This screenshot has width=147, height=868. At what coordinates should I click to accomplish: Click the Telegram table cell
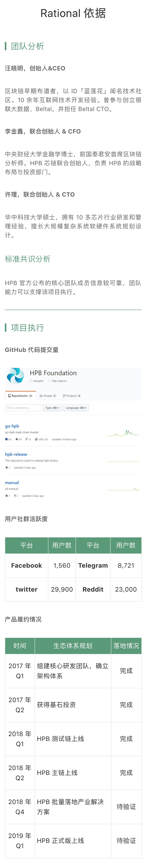pyautogui.click(x=93, y=565)
